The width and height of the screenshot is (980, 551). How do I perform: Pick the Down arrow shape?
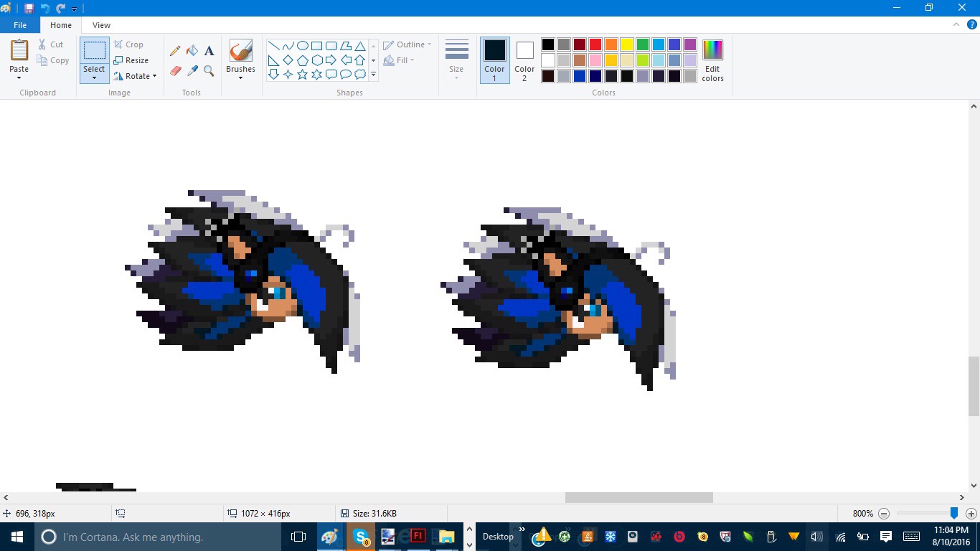[273, 75]
